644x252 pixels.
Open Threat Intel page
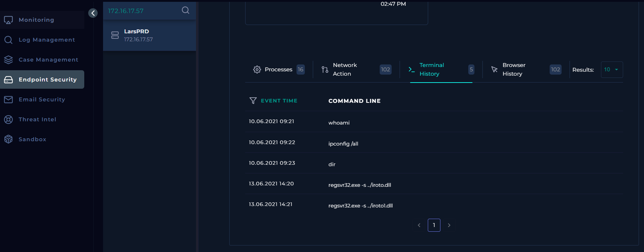coord(37,119)
